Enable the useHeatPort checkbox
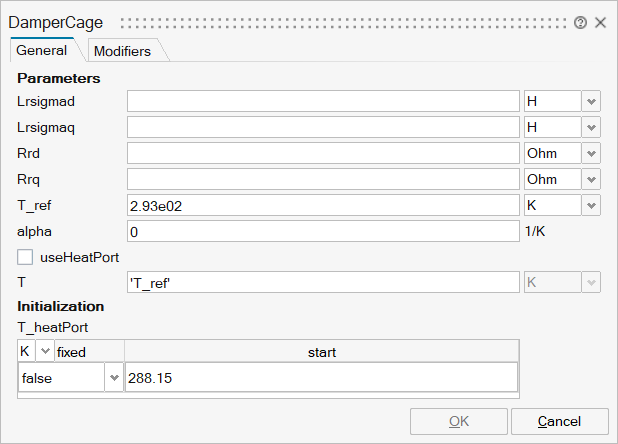Viewport: 618px width, 444px height. point(26,257)
